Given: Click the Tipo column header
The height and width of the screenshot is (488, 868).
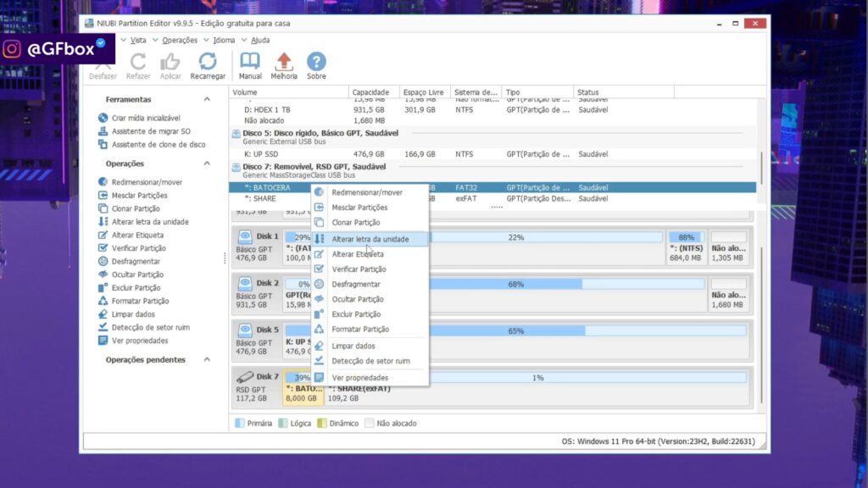Looking at the screenshot, I should click(537, 92).
